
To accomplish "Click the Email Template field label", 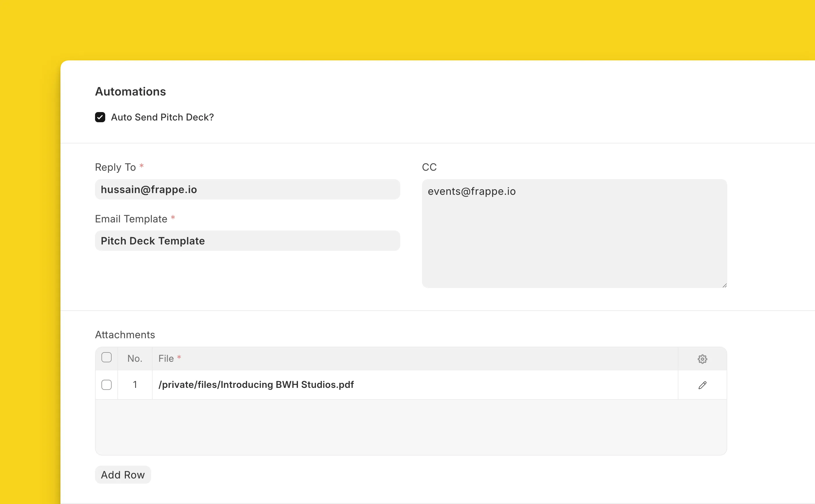I will (x=131, y=219).
